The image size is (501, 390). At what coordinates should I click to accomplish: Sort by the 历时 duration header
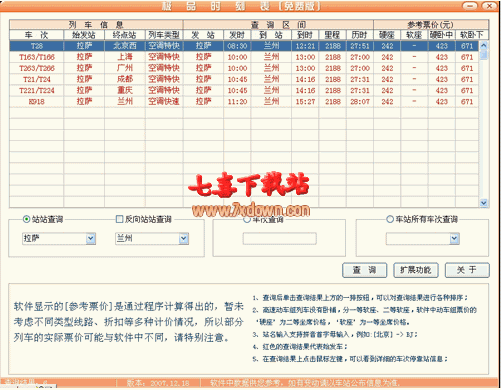pos(360,35)
